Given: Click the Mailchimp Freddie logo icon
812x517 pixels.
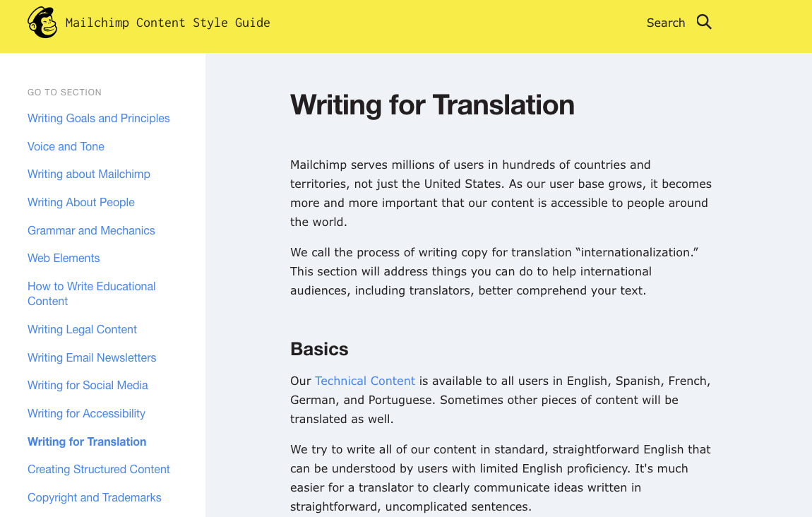Looking at the screenshot, I should click(42, 22).
